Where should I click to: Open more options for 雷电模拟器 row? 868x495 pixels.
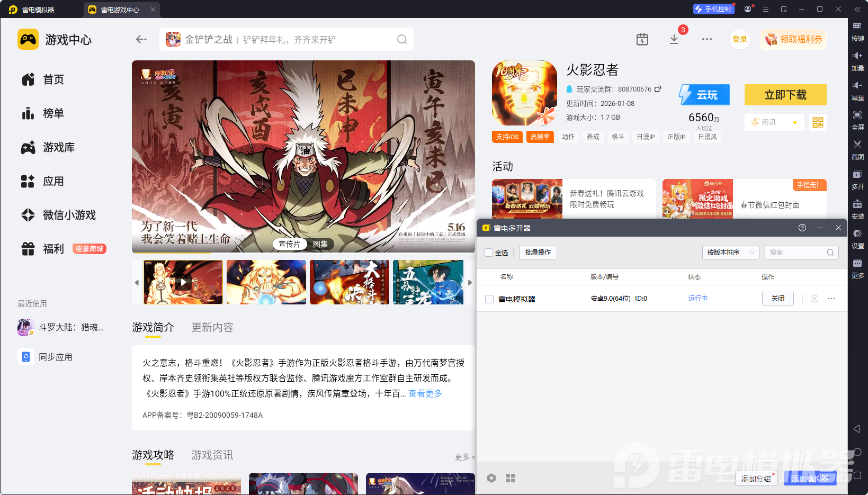(831, 299)
